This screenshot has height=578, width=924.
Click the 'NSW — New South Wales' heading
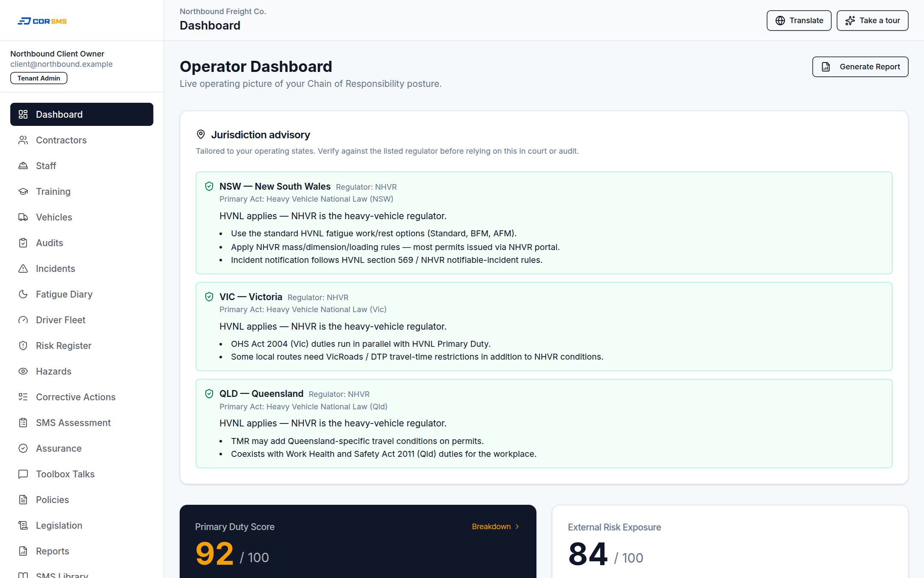(275, 186)
